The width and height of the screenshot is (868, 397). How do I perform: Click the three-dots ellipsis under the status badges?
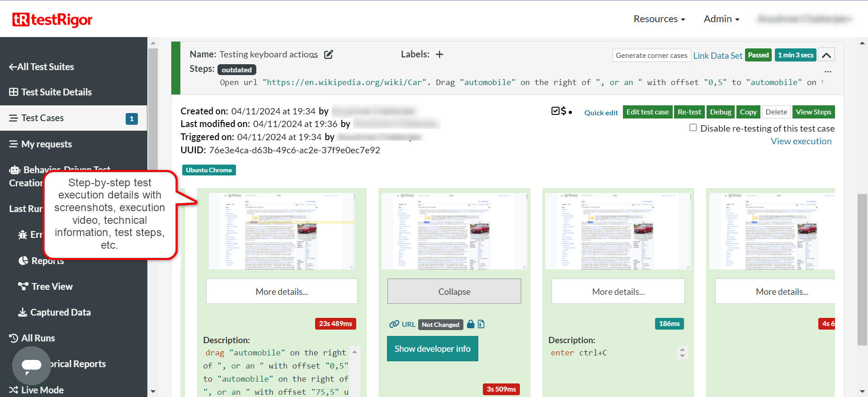[827, 71]
